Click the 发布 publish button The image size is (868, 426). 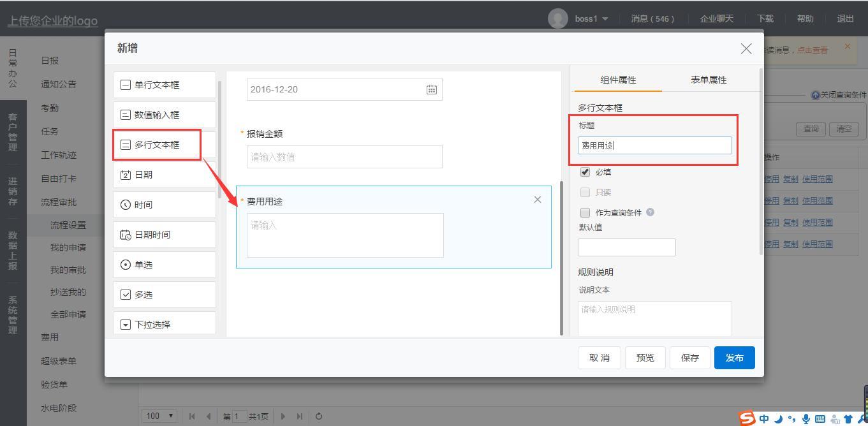734,358
